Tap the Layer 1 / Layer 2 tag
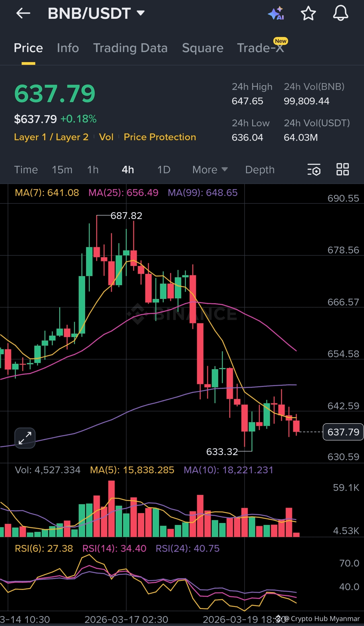 pos(51,137)
